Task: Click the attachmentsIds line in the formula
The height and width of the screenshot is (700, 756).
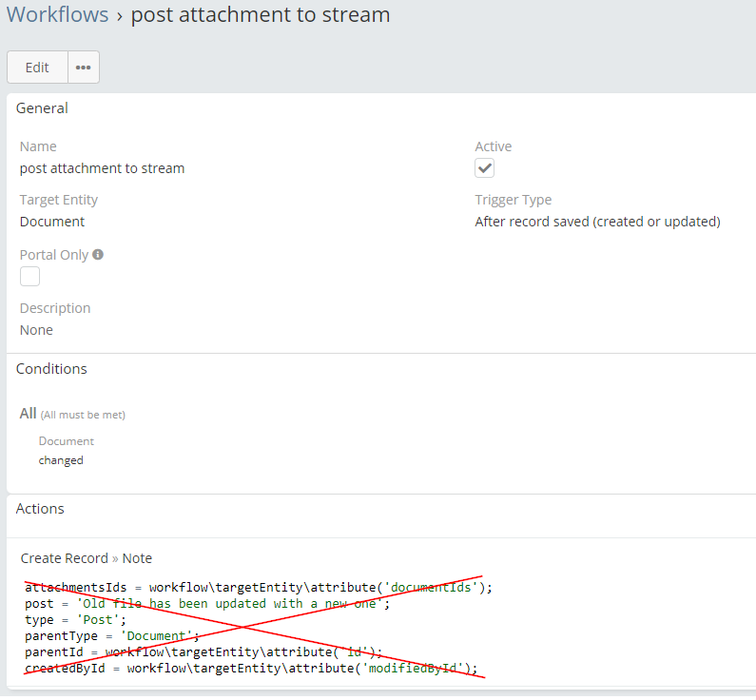Action: pyautogui.click(x=259, y=588)
